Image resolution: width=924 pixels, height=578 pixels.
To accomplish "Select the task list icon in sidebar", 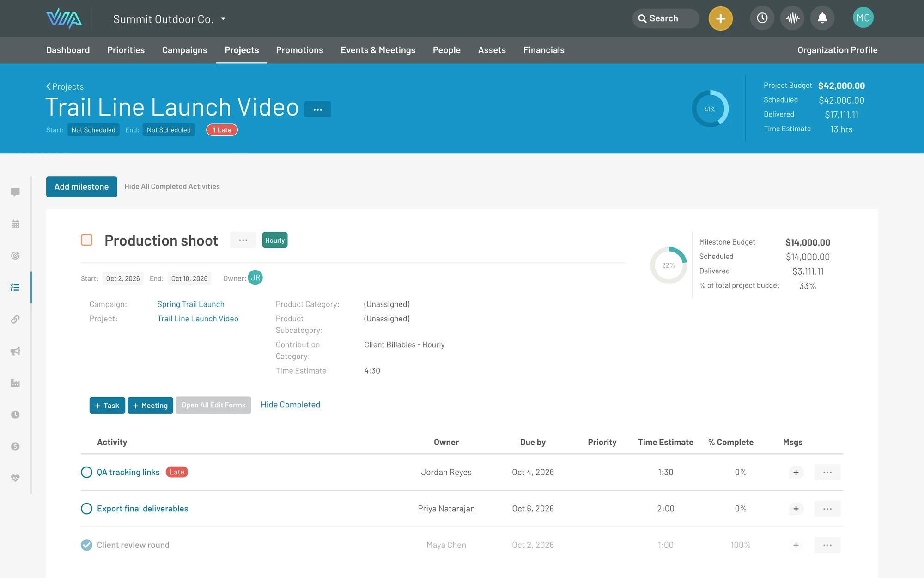I will point(15,288).
